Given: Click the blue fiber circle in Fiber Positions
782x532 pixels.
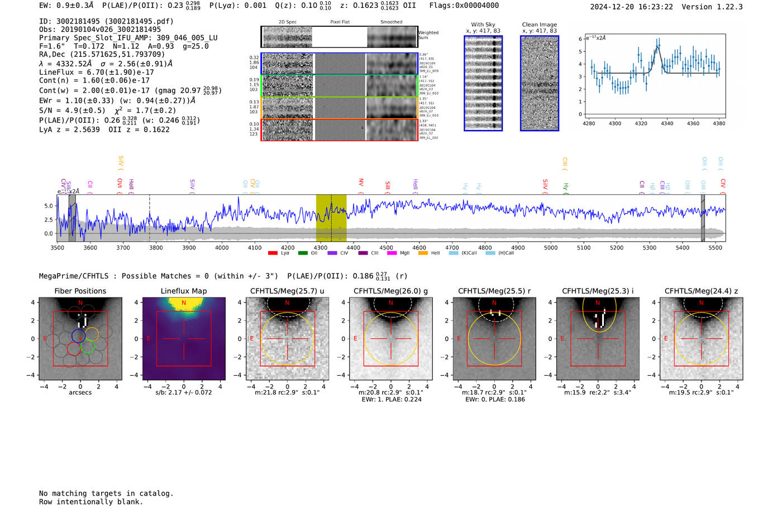Looking at the screenshot, I should point(78,335).
